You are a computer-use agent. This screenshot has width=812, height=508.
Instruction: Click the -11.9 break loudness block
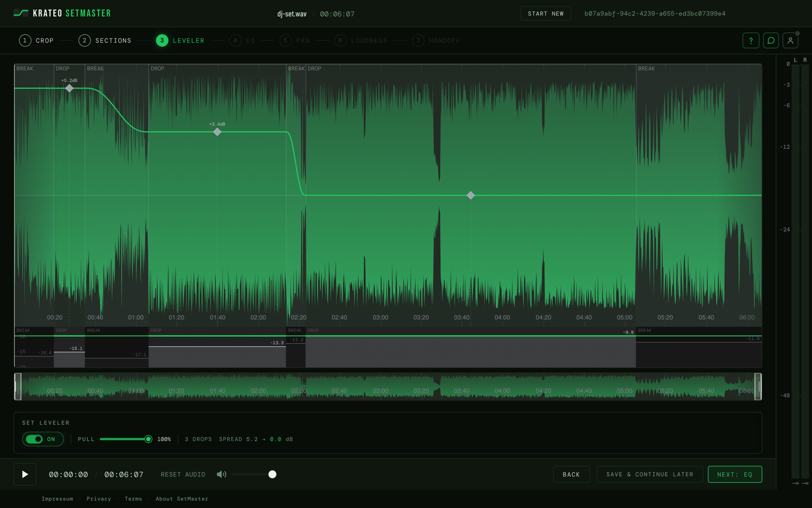tap(699, 355)
